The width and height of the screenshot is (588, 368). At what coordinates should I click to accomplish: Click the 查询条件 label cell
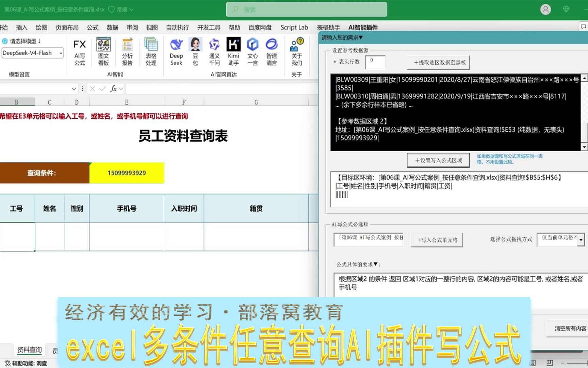pos(45,173)
